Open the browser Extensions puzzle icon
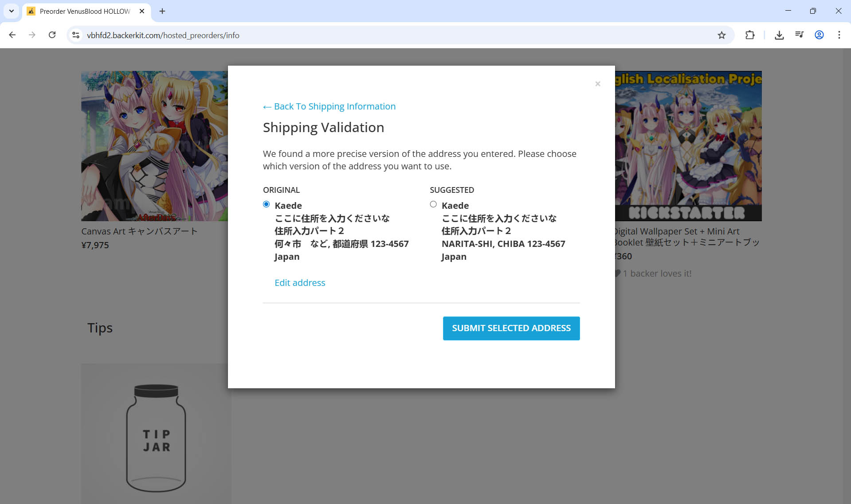The height and width of the screenshot is (504, 851). 749,35
